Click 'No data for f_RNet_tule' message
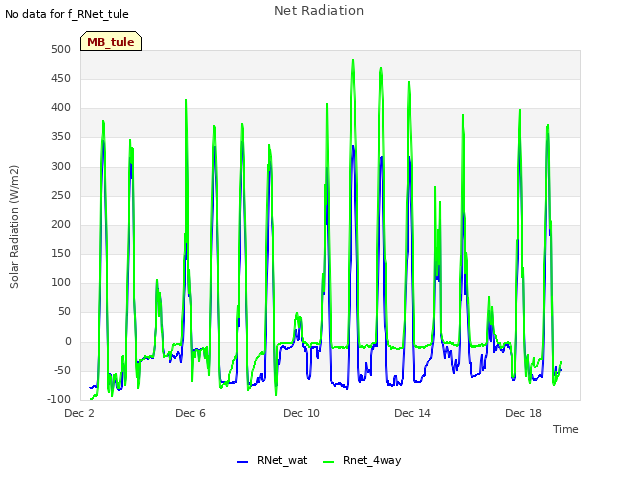The height and width of the screenshot is (480, 640). click(67, 14)
